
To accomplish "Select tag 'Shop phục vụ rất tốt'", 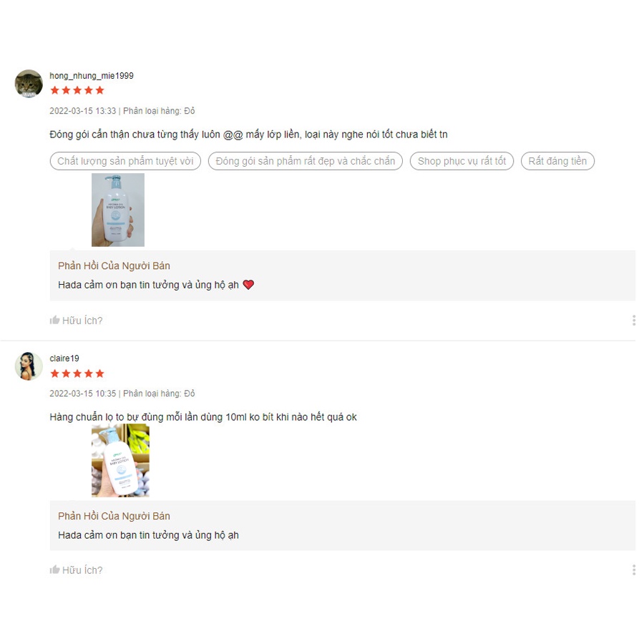I will [x=462, y=161].
